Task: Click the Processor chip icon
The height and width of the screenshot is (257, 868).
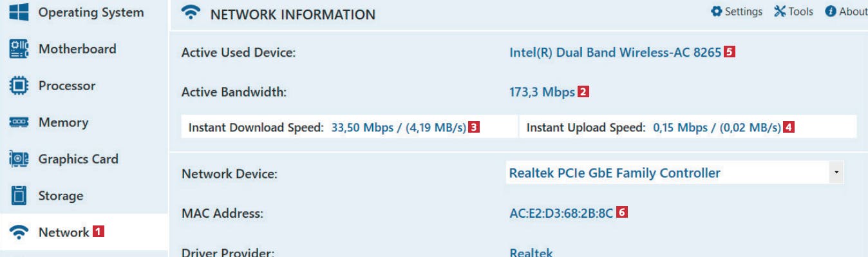Action: 19,86
